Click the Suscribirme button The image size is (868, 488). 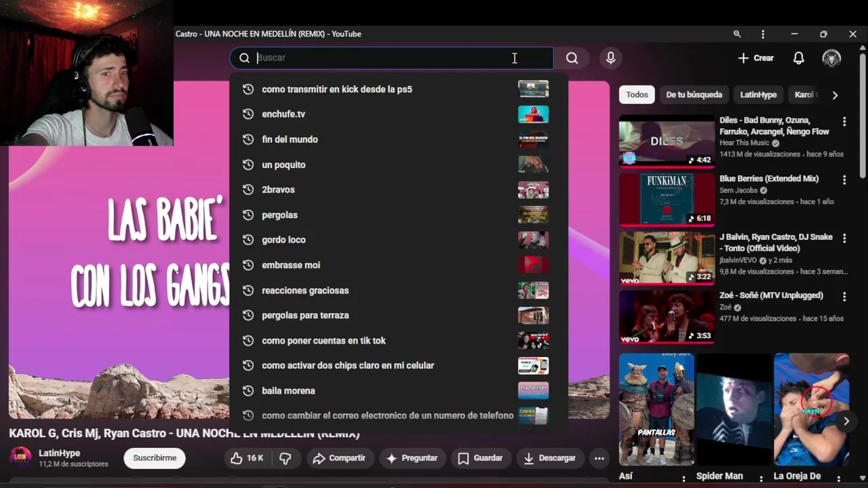pos(155,458)
